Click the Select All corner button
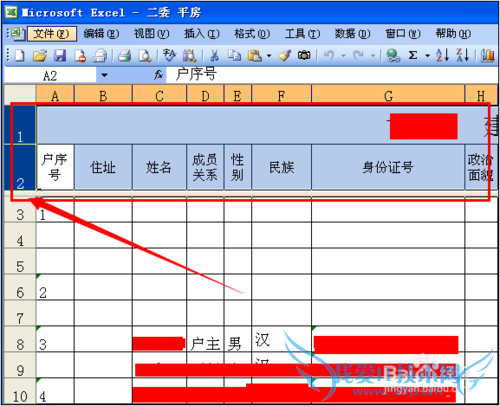Viewport: 500px width, 406px height. [x=20, y=95]
